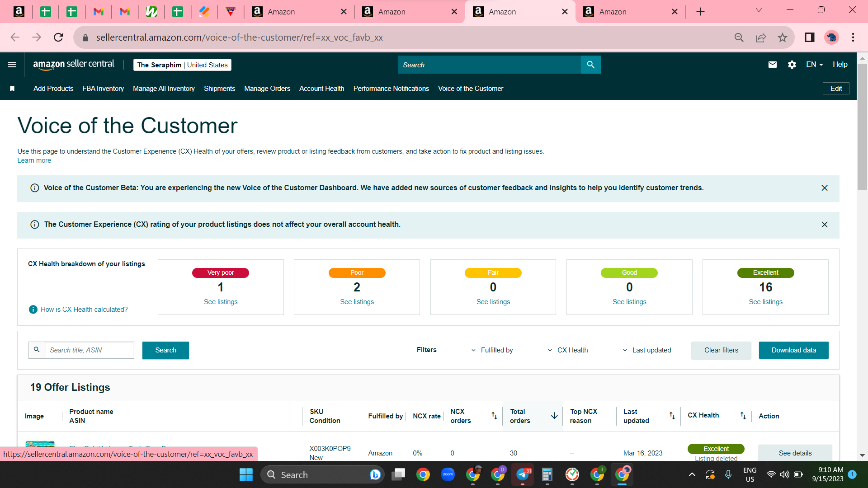Click the Clear filters button
This screenshot has width=868, height=488.
721,350
